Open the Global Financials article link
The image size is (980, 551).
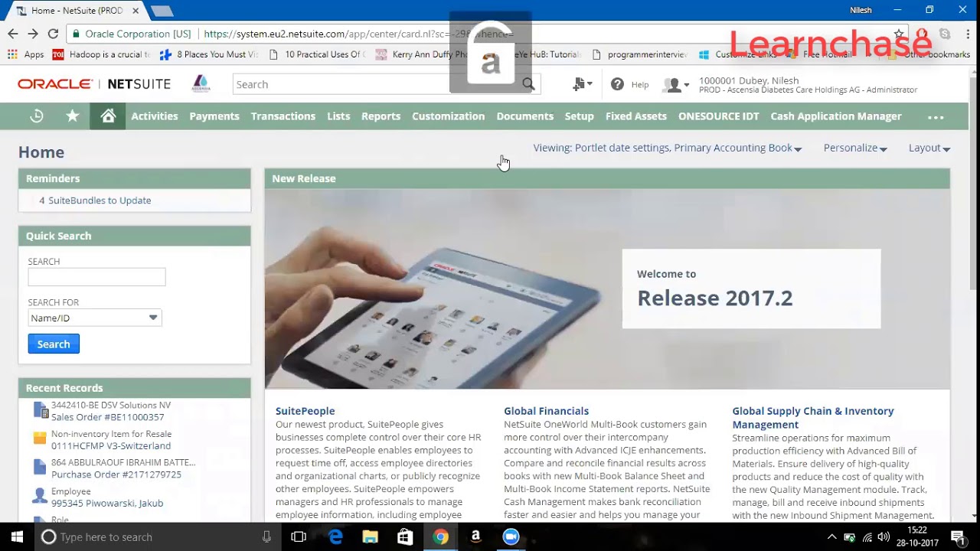click(x=547, y=411)
